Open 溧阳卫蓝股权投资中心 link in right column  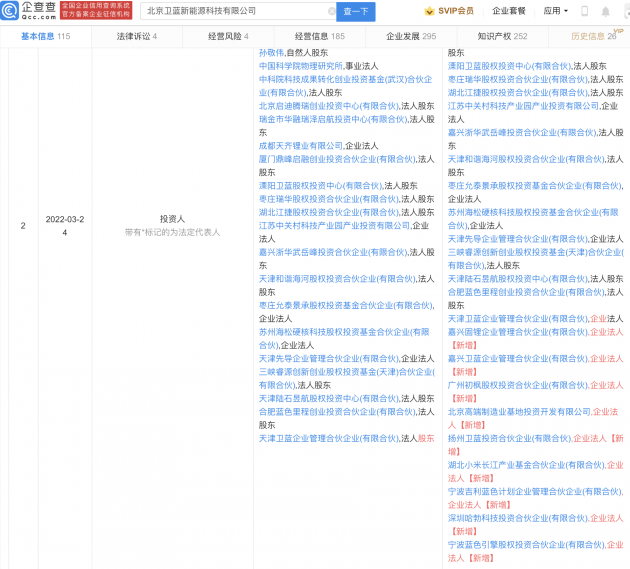[x=509, y=66]
